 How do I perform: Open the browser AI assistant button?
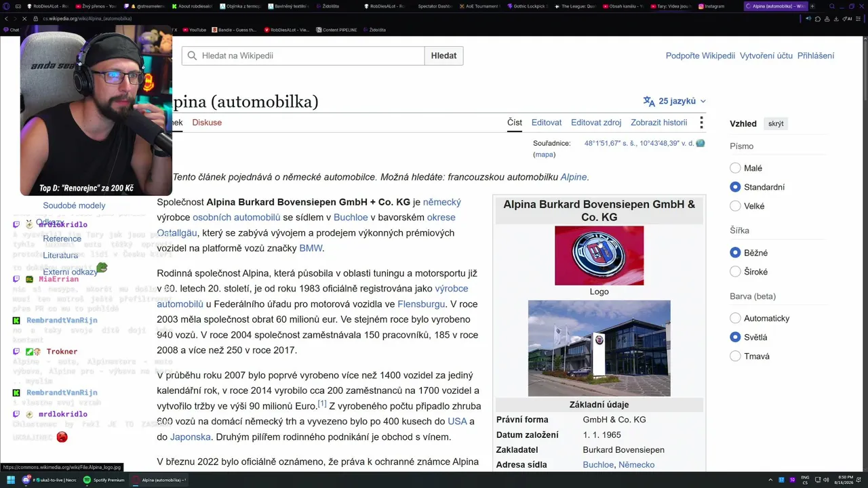pos(848,18)
